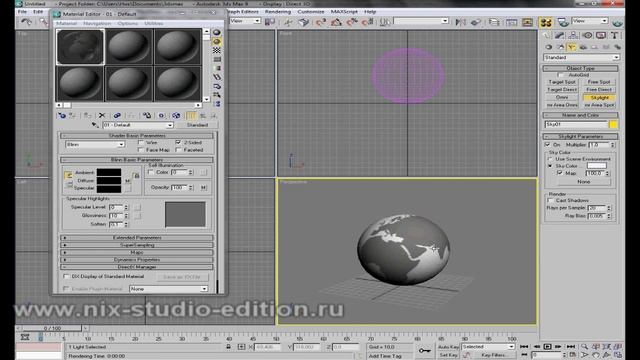Click the Select by Material icon

217,95
